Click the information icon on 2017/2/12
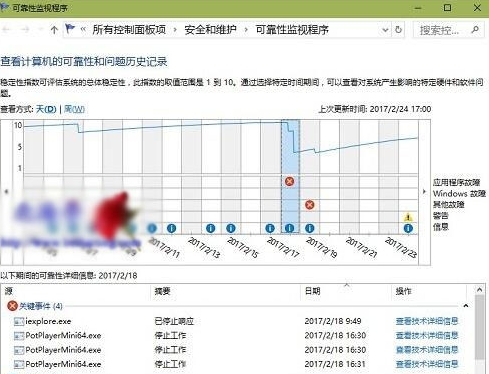489x374 pixels. [171, 228]
